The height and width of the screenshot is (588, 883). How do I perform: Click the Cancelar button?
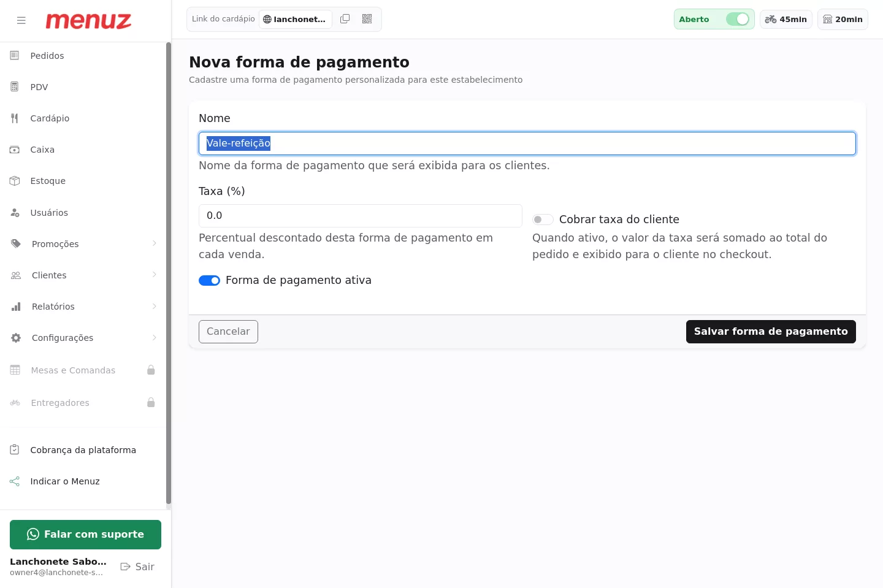click(x=228, y=332)
